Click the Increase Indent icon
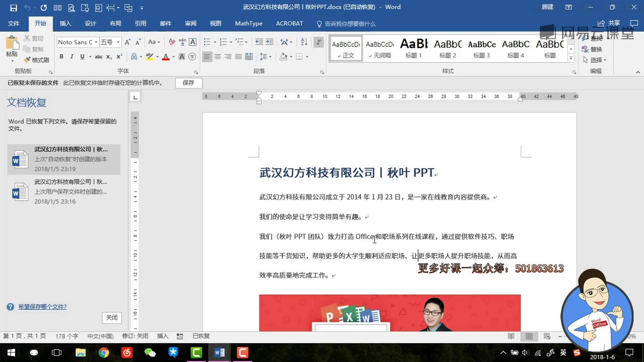The height and width of the screenshot is (362, 644). coord(270,42)
